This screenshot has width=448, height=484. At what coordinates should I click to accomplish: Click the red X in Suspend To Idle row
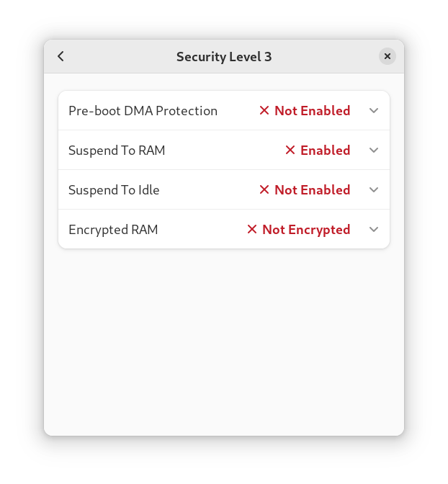coord(264,189)
